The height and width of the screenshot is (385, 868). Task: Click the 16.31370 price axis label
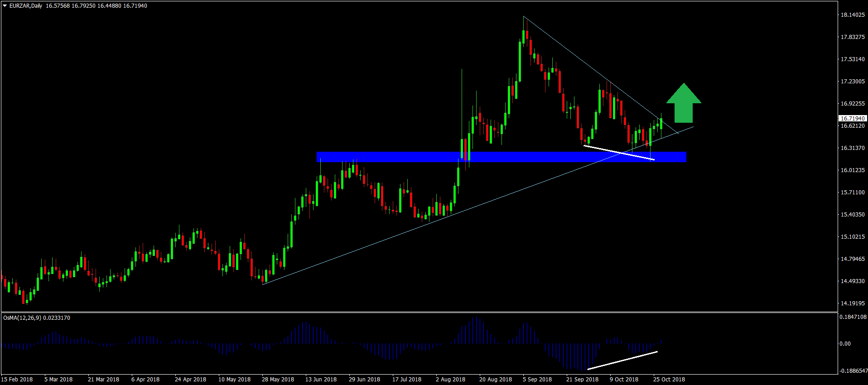[x=853, y=148]
